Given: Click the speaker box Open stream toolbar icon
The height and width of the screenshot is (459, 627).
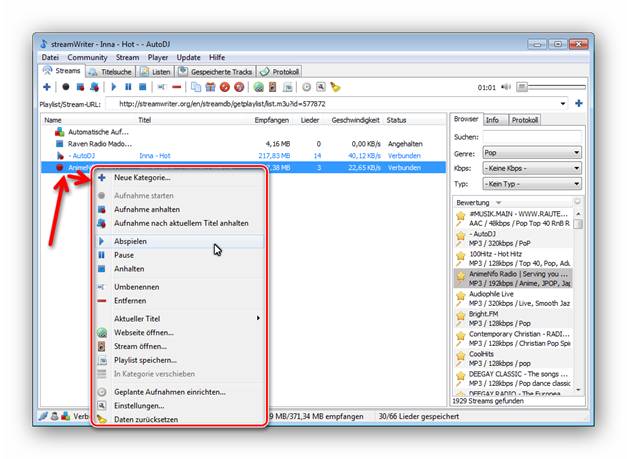Looking at the screenshot, I should tap(273, 87).
